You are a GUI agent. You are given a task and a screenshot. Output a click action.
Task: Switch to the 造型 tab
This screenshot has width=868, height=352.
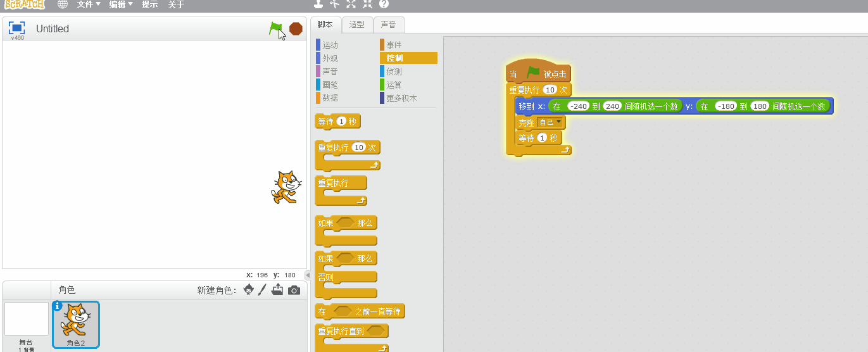357,25
